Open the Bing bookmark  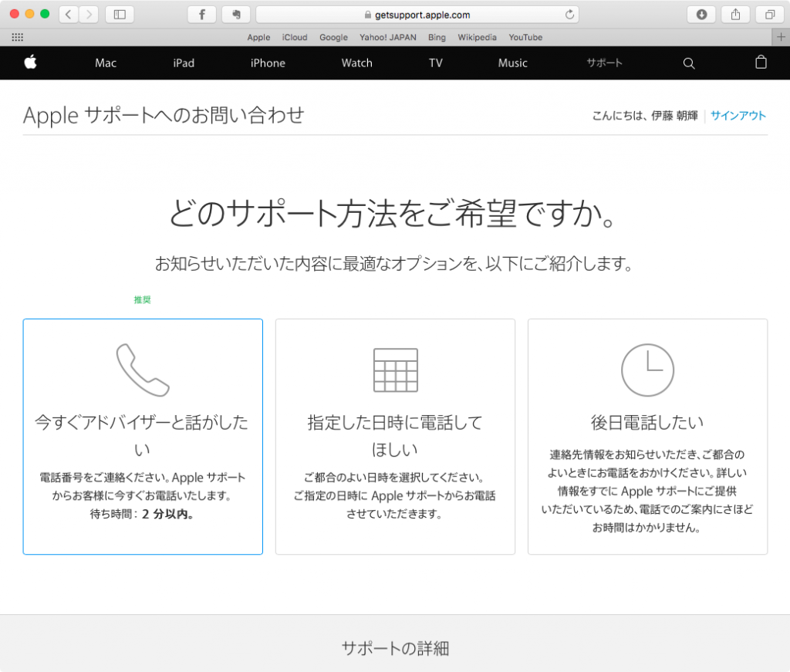[x=437, y=37]
